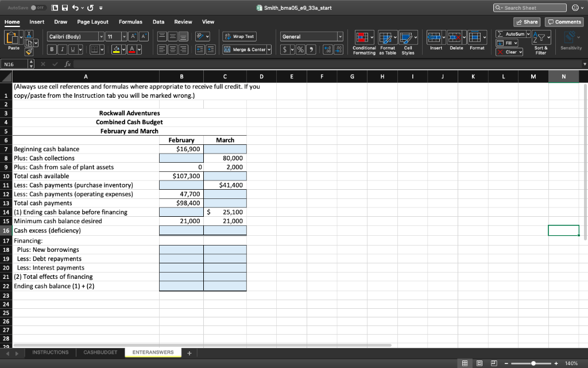The width and height of the screenshot is (588, 368).
Task: Expand the Paste options arrow
Action: 21,37
